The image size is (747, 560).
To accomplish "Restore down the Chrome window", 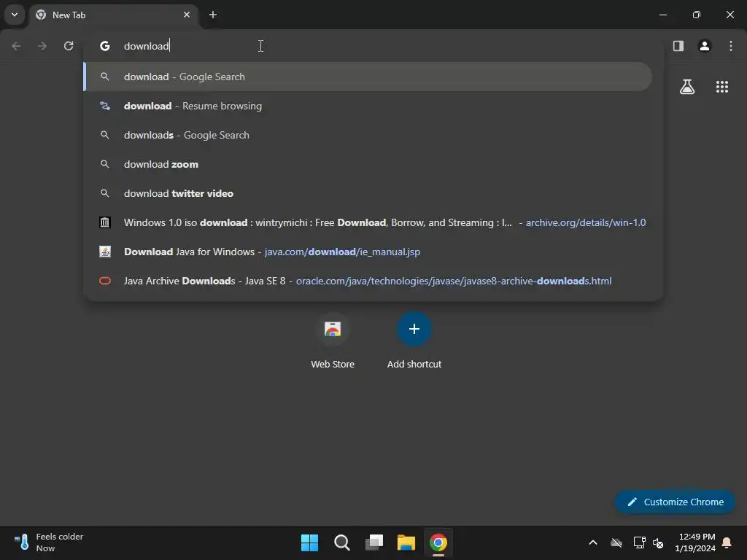I will pos(697,15).
